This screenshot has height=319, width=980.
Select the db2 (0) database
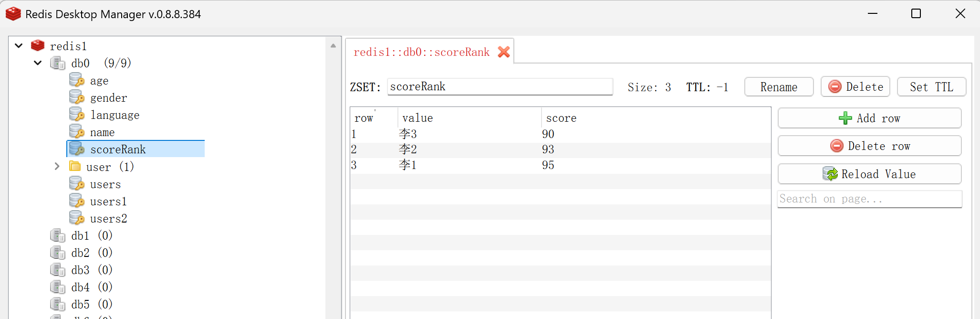(92, 253)
